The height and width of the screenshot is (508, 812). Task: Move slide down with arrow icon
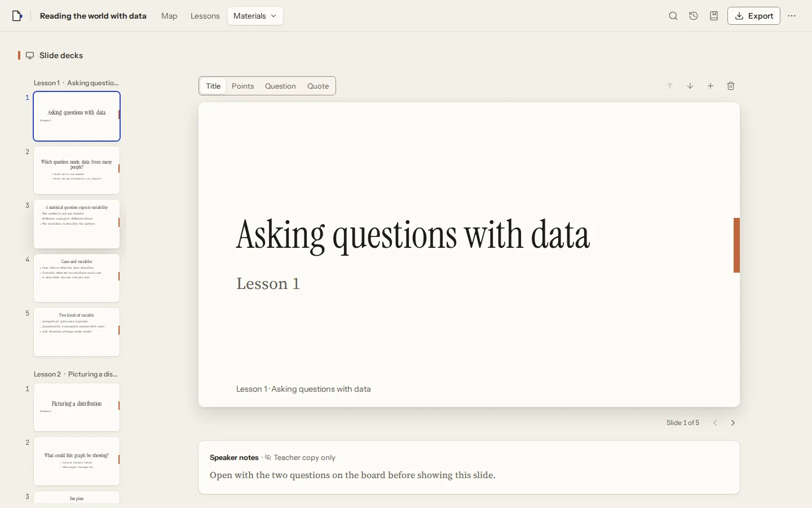coord(690,86)
